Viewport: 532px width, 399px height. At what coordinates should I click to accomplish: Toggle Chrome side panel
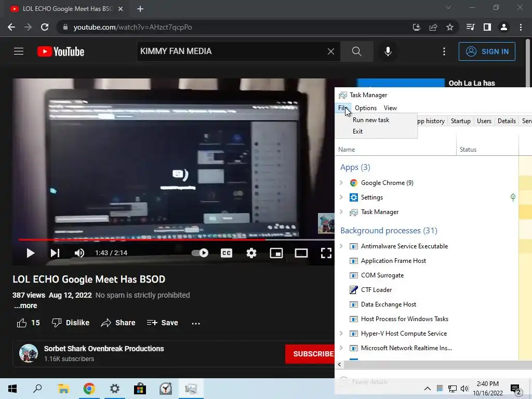(x=487, y=27)
